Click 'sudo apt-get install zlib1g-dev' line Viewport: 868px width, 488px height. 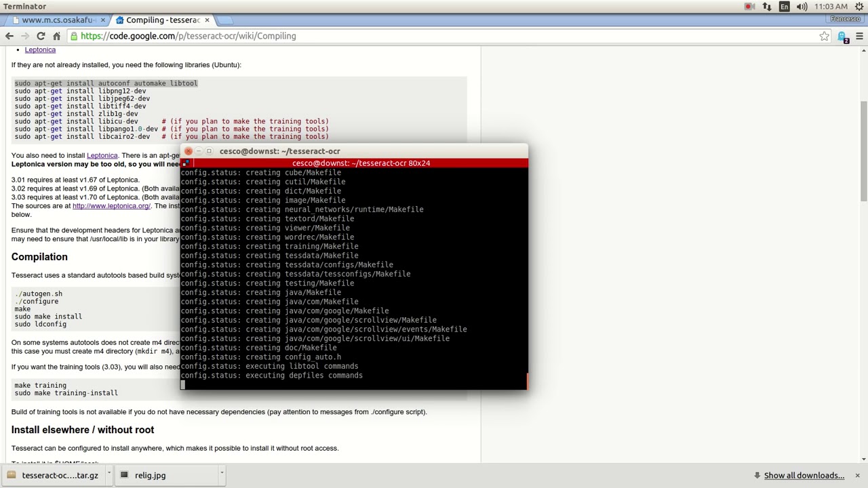point(76,114)
